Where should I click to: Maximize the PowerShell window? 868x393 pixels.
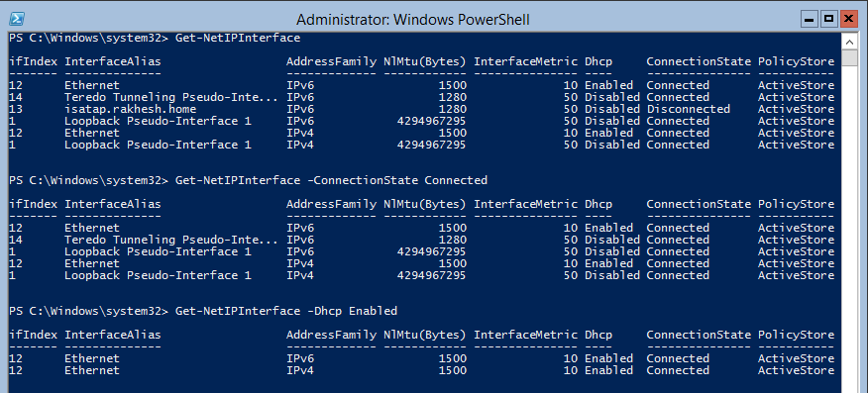pyautogui.click(x=828, y=19)
